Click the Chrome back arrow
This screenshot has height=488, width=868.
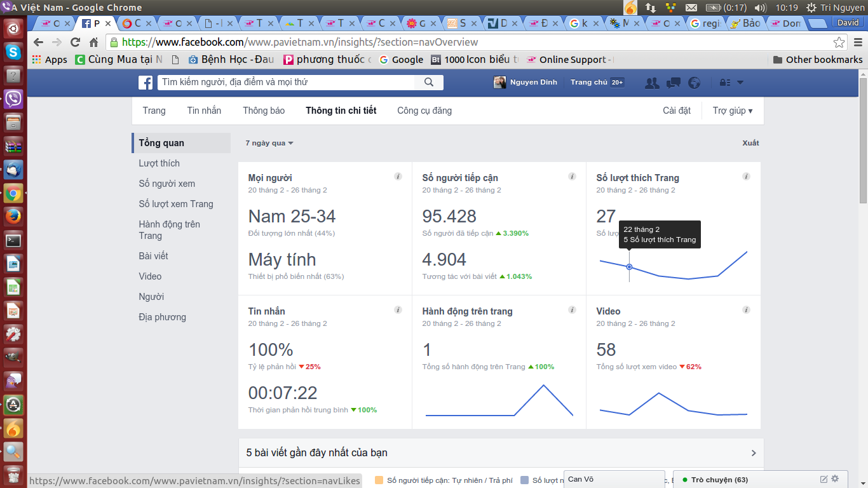tap(39, 43)
